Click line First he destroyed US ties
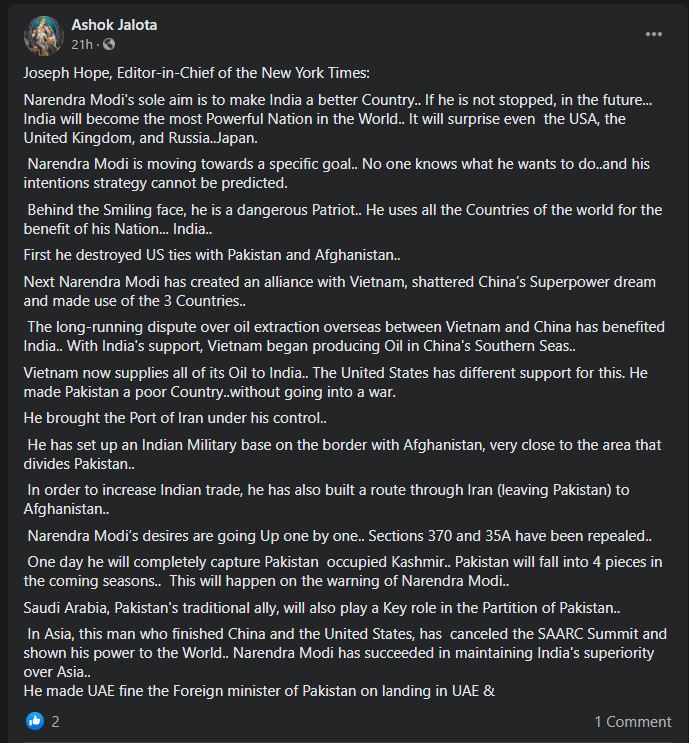Image resolution: width=689 pixels, height=743 pixels. tap(212, 255)
